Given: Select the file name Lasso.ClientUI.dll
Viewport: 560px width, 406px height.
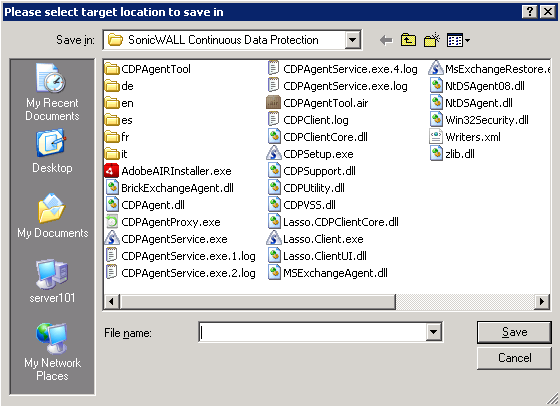Looking at the screenshot, I should [x=325, y=256].
